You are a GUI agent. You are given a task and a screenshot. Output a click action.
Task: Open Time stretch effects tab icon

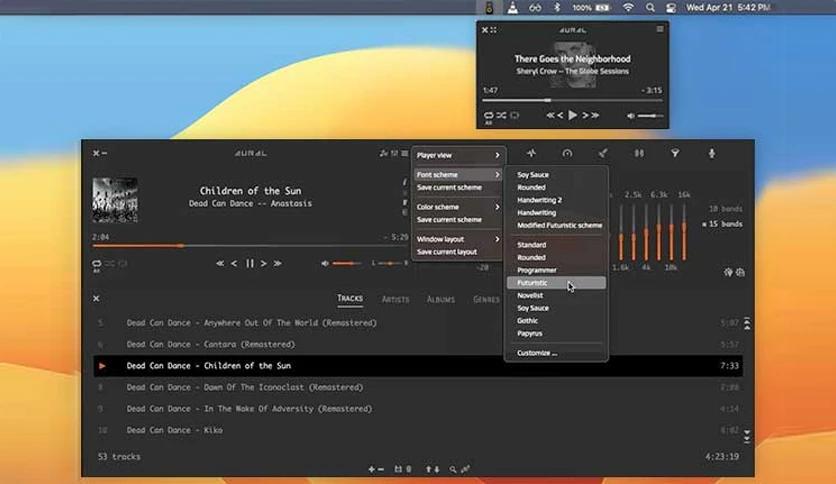(567, 154)
